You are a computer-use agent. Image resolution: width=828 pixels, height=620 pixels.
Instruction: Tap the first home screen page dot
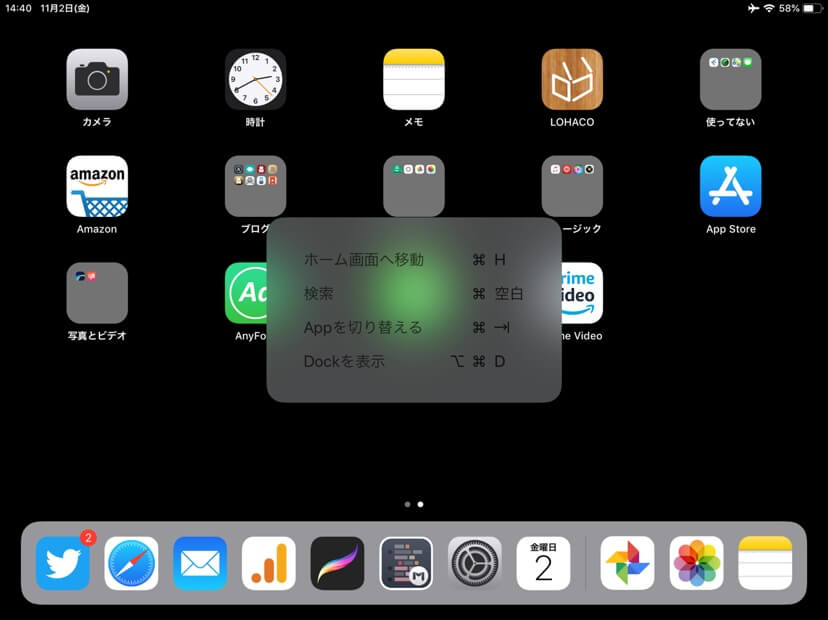407,504
